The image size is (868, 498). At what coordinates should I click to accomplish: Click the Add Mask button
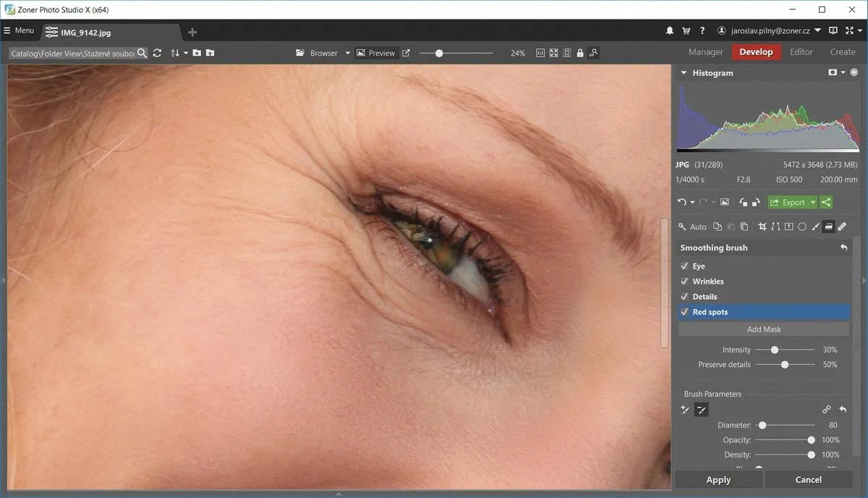(764, 329)
